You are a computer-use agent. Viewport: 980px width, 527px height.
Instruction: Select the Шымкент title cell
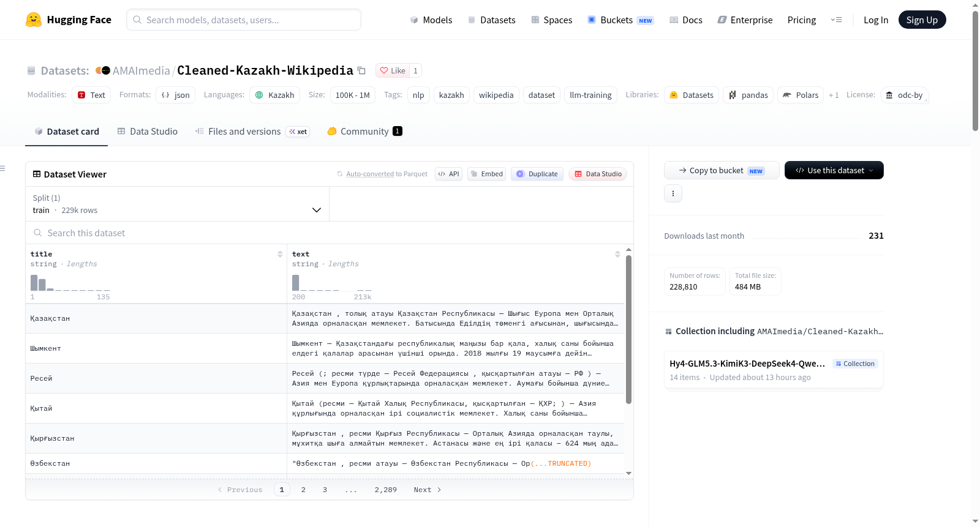point(156,349)
